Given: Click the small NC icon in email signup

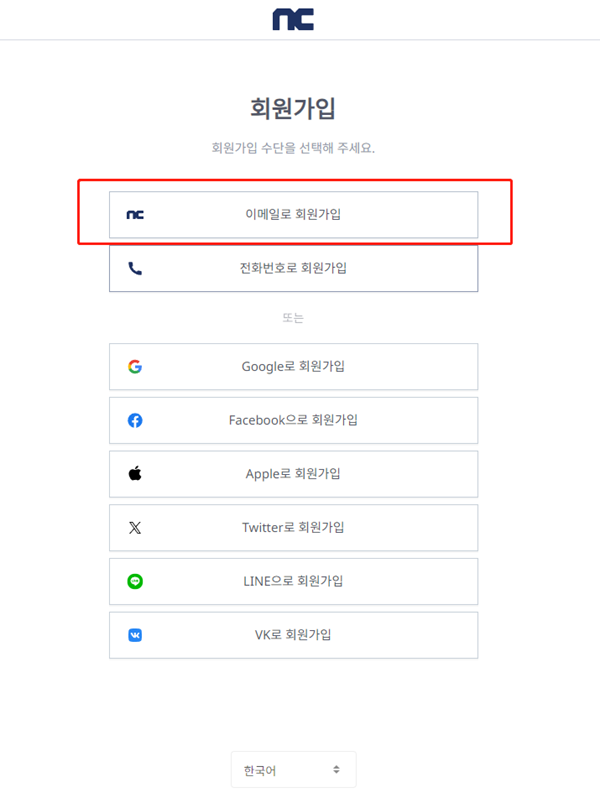Looking at the screenshot, I should [x=135, y=215].
